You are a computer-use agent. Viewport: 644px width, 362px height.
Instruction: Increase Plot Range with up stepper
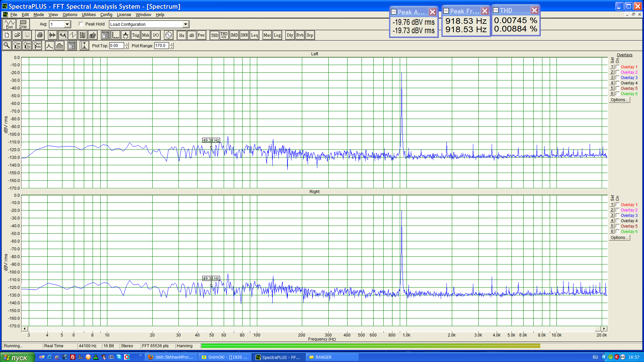point(172,44)
